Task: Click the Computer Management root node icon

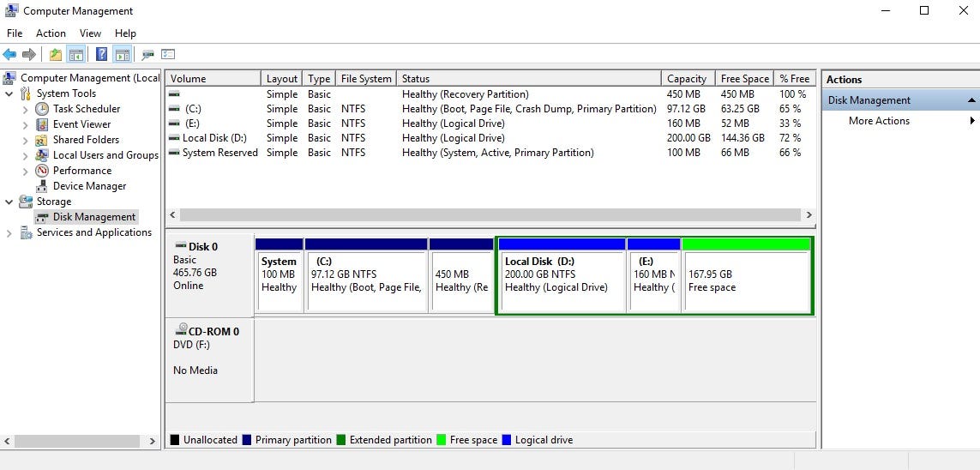Action: (9, 78)
